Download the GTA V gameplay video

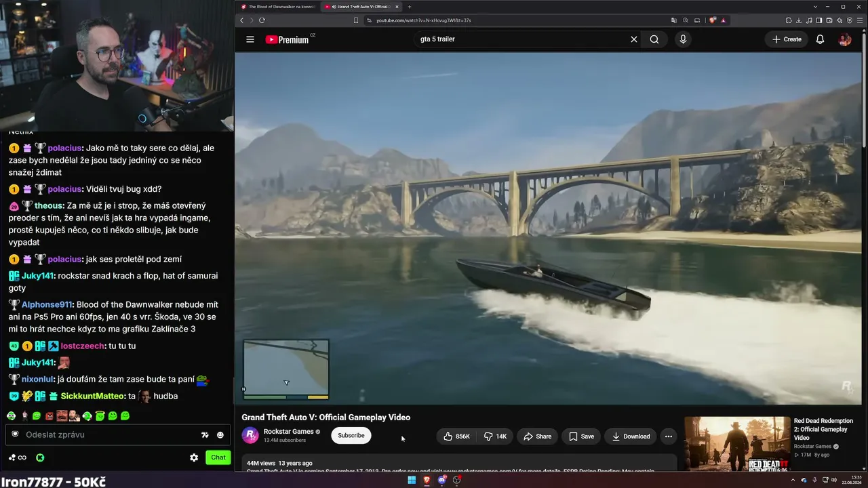pyautogui.click(x=631, y=436)
